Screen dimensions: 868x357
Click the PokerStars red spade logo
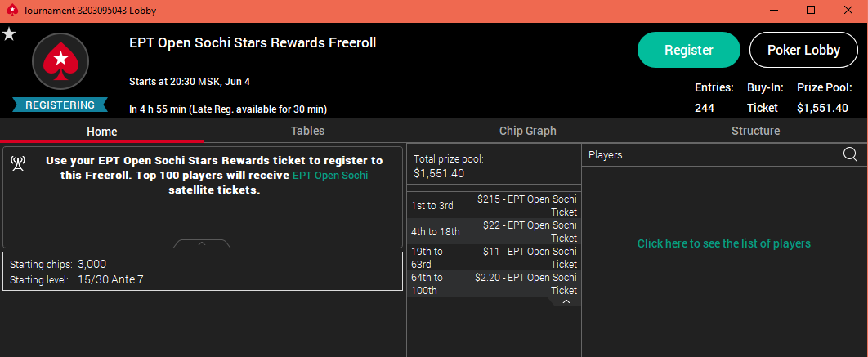point(60,61)
